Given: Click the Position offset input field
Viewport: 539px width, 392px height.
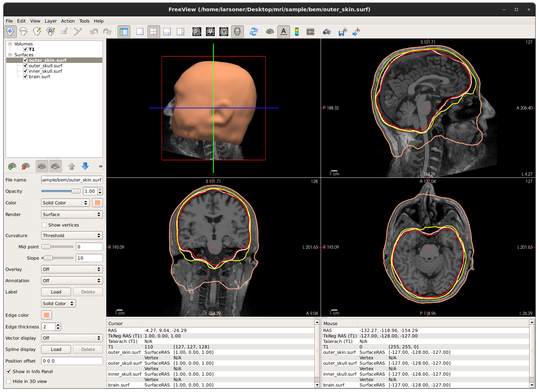Looking at the screenshot, I should pos(72,361).
